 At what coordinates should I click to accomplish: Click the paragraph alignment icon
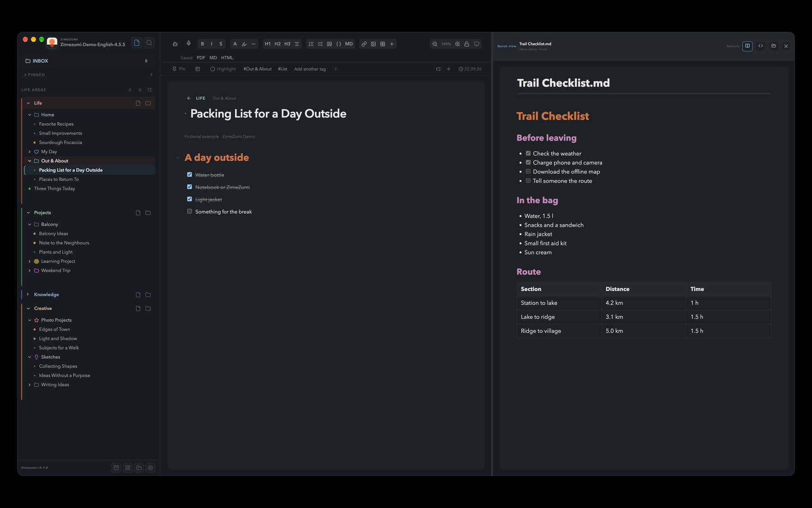click(x=297, y=44)
